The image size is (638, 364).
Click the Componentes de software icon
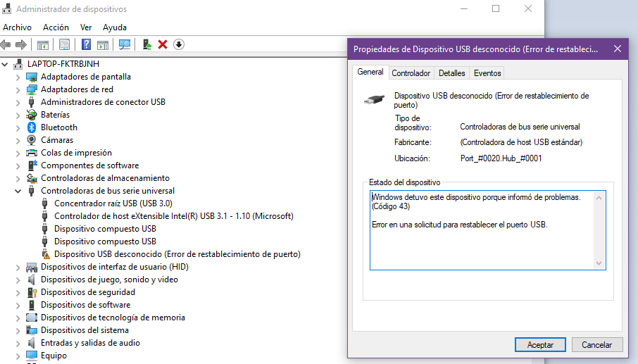(x=32, y=165)
